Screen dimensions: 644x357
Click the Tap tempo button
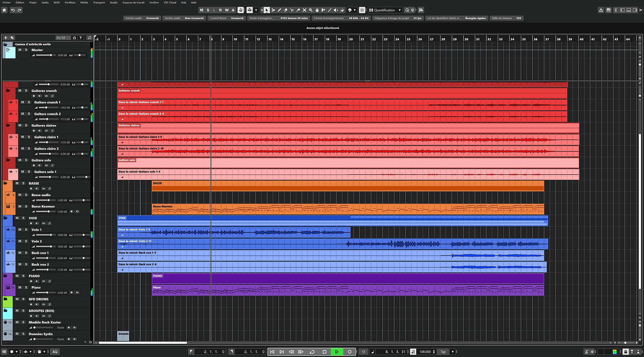(x=444, y=352)
